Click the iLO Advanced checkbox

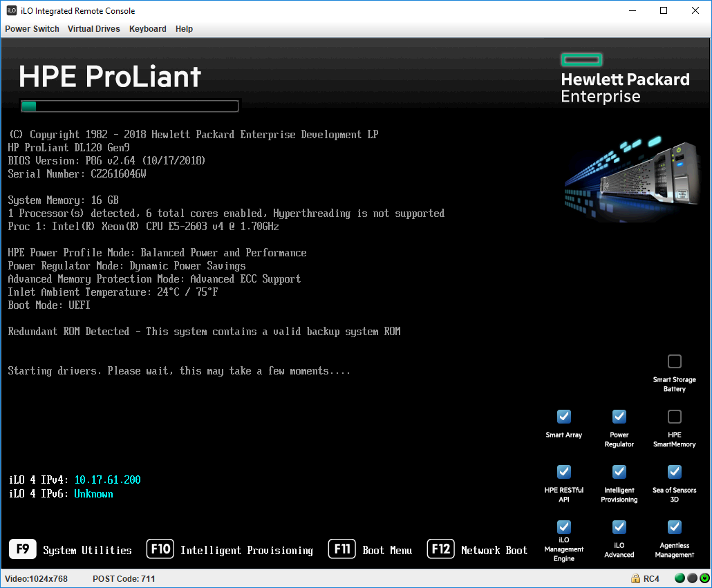pyautogui.click(x=619, y=527)
